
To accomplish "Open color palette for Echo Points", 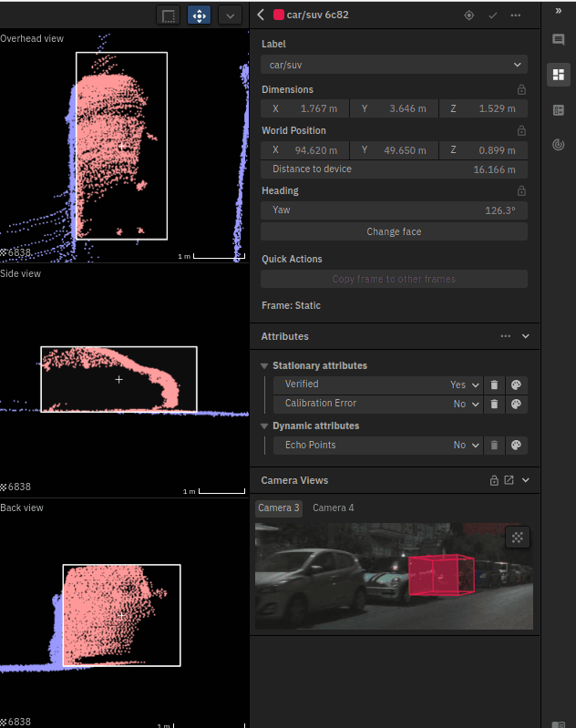I will click(x=516, y=446).
